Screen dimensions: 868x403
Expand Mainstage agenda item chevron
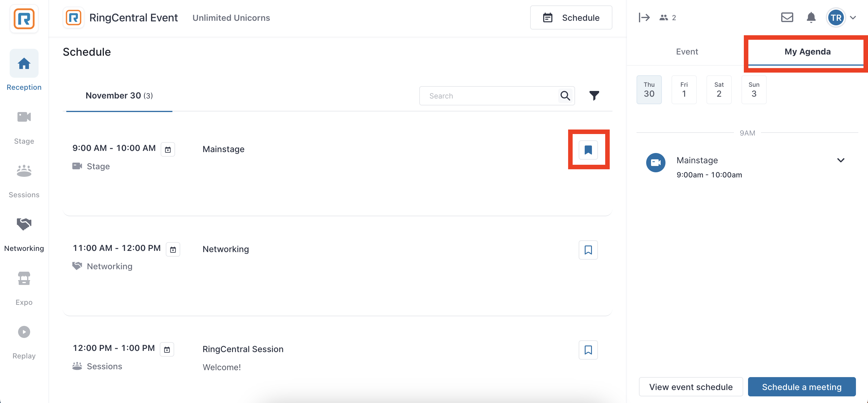pyautogui.click(x=841, y=160)
